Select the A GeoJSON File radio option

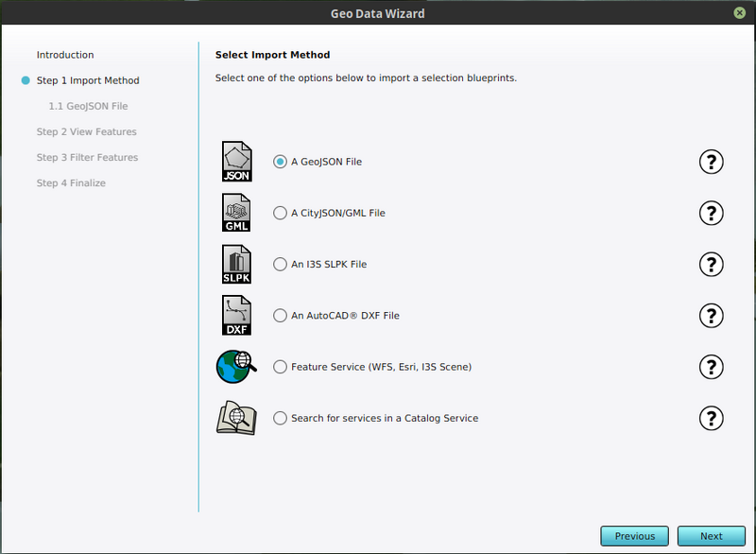280,161
